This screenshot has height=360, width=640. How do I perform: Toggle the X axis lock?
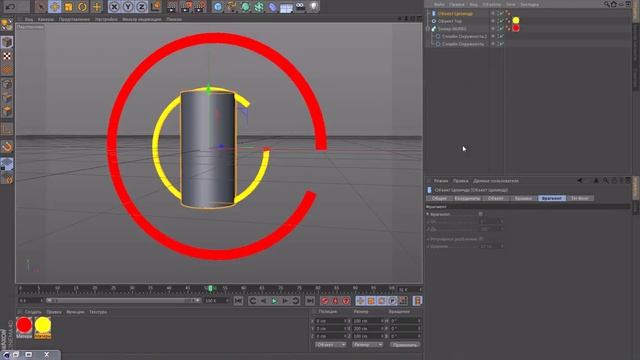(x=114, y=7)
